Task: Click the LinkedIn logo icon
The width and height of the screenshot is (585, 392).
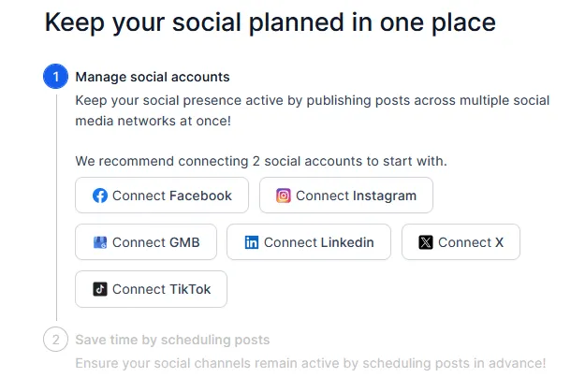Action: (x=252, y=242)
